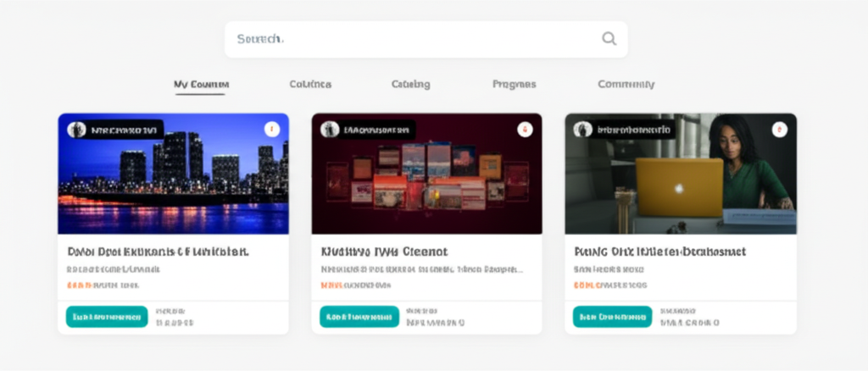
Task: Click the teal button on the laptop course card
Action: pos(612,317)
